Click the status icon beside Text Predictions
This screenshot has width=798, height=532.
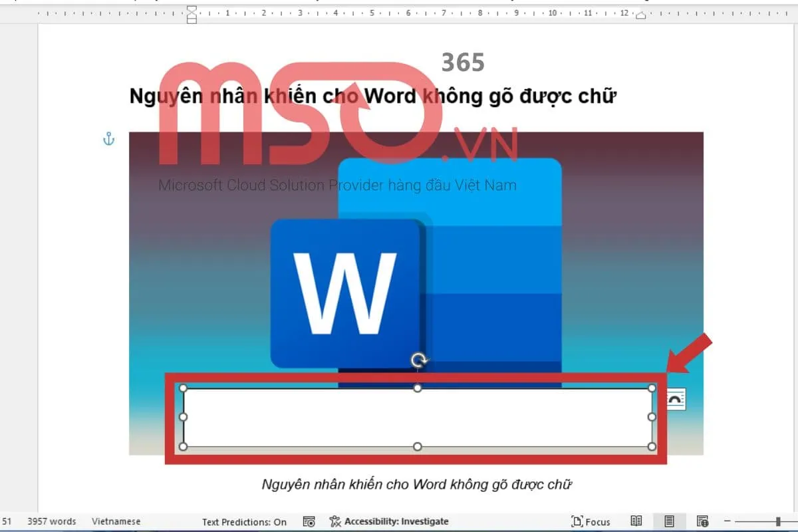tap(309, 521)
